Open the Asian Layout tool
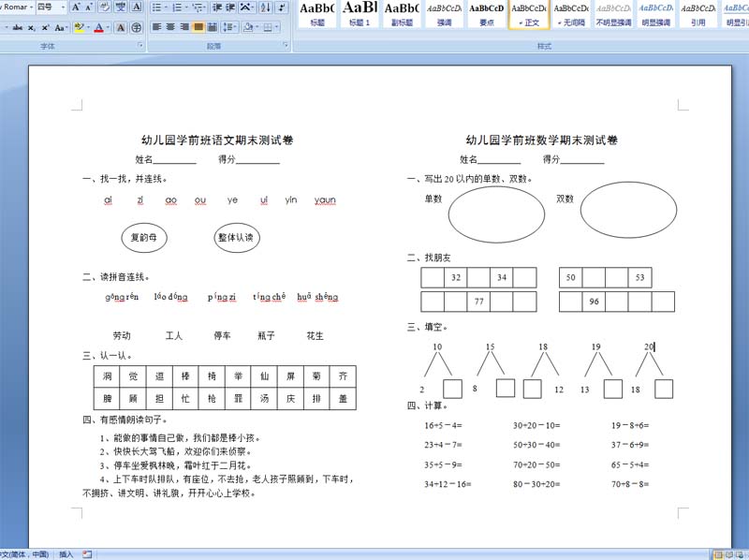 pyautogui.click(x=247, y=7)
